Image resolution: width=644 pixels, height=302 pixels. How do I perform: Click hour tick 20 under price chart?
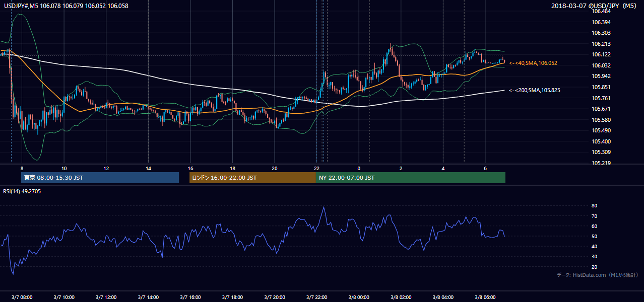point(275,168)
